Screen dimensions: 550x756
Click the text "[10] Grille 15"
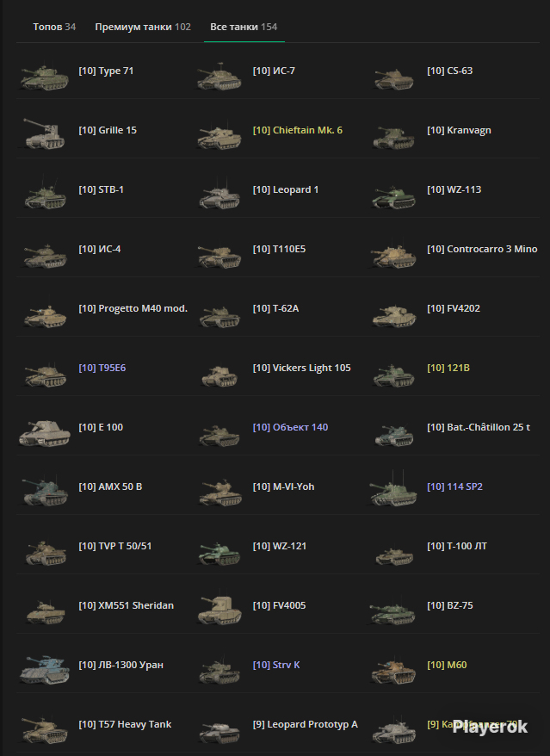[108, 130]
